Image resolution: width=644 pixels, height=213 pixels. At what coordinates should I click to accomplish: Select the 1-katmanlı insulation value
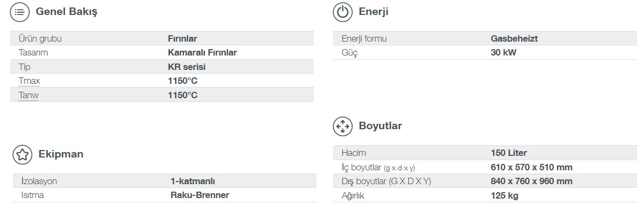(193, 181)
